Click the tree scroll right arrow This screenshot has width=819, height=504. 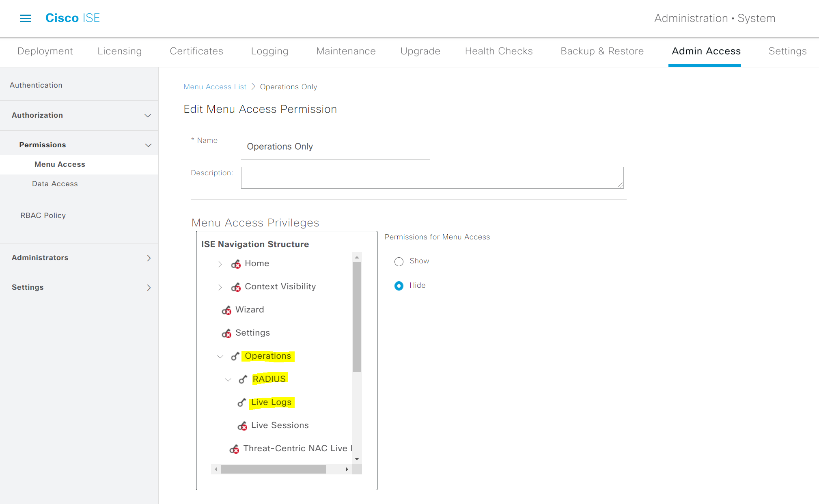[347, 470]
